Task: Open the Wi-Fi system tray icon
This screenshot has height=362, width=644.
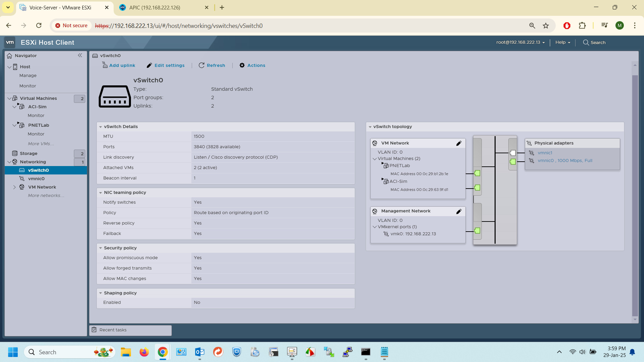Action: pos(572,352)
